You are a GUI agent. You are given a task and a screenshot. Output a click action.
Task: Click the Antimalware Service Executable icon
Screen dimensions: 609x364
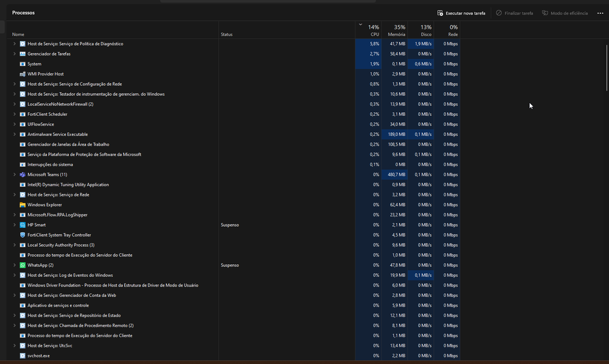click(x=23, y=134)
